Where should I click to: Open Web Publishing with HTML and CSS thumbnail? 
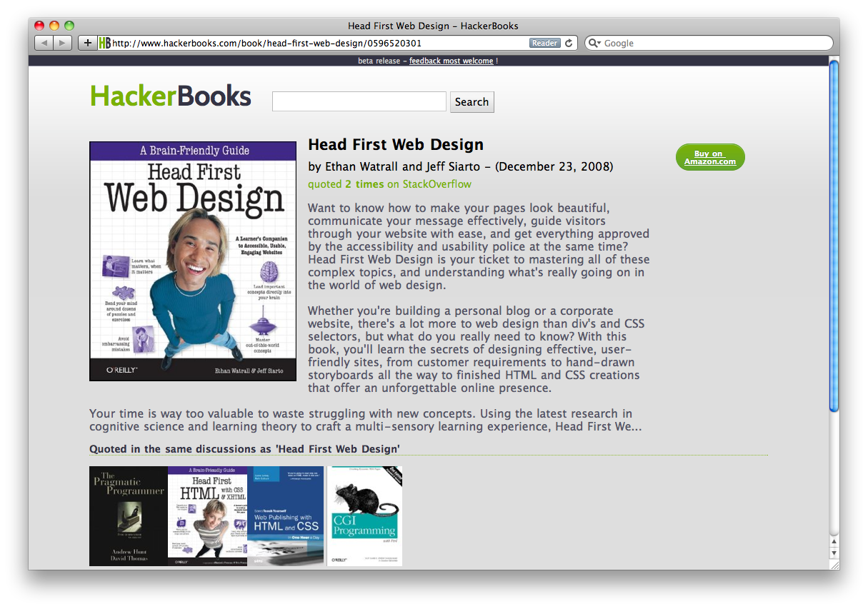coord(286,516)
